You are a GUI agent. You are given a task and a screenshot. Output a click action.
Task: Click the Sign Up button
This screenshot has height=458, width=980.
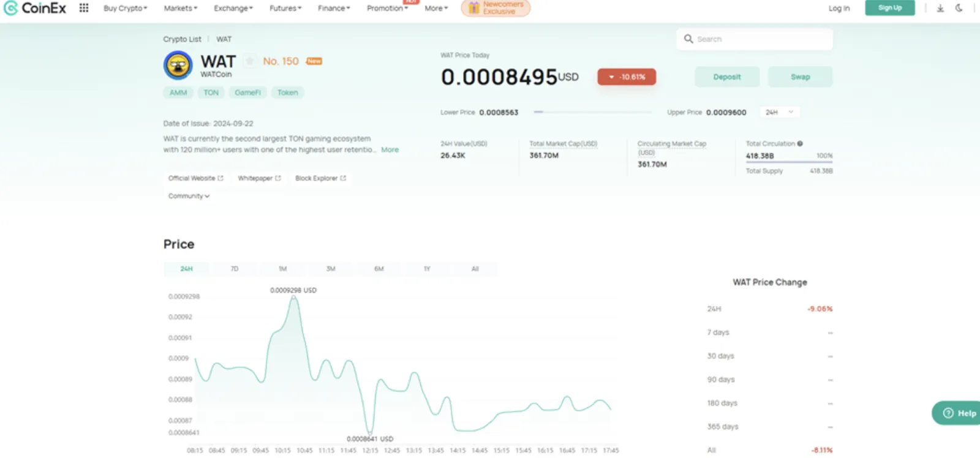coord(890,7)
